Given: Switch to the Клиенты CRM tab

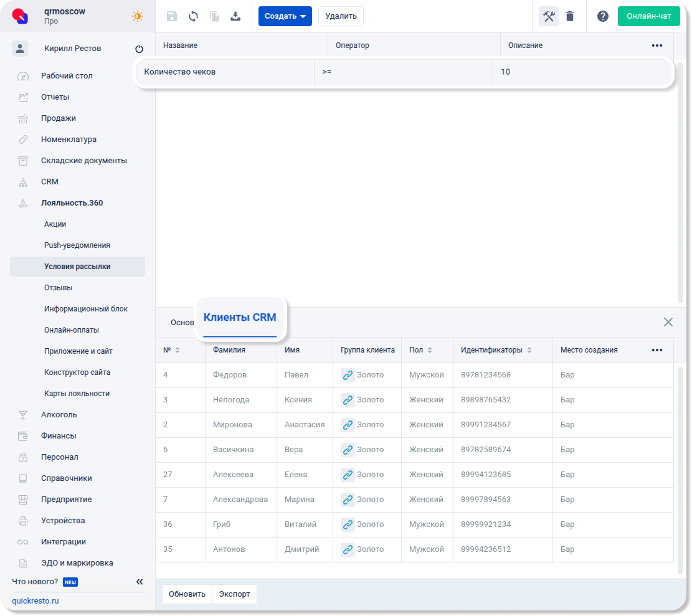Looking at the screenshot, I should (240, 318).
